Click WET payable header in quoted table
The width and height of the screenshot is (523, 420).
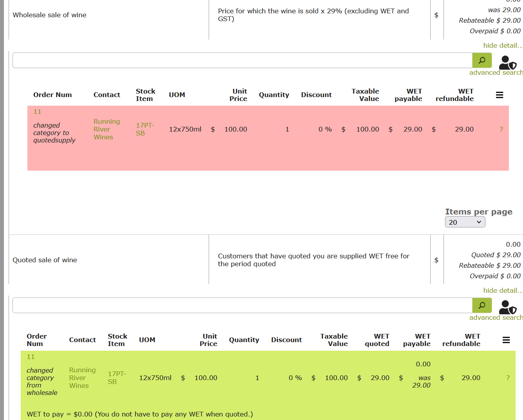(417, 340)
